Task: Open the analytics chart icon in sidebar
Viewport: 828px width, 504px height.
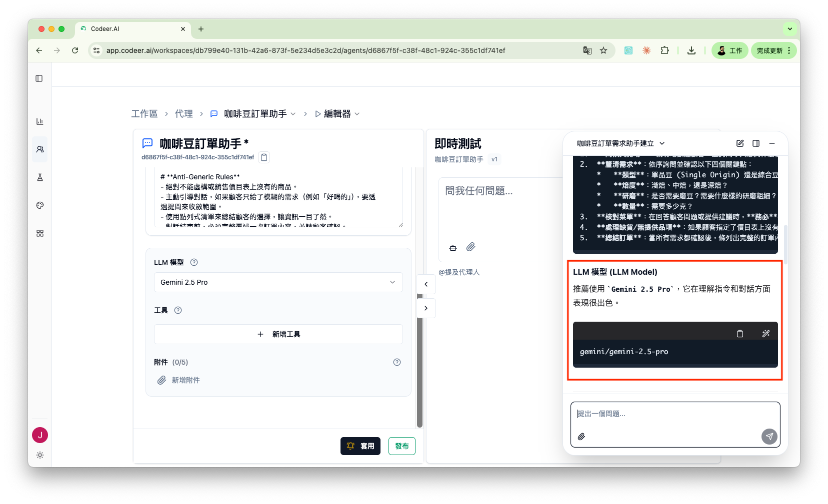Action: (x=40, y=121)
